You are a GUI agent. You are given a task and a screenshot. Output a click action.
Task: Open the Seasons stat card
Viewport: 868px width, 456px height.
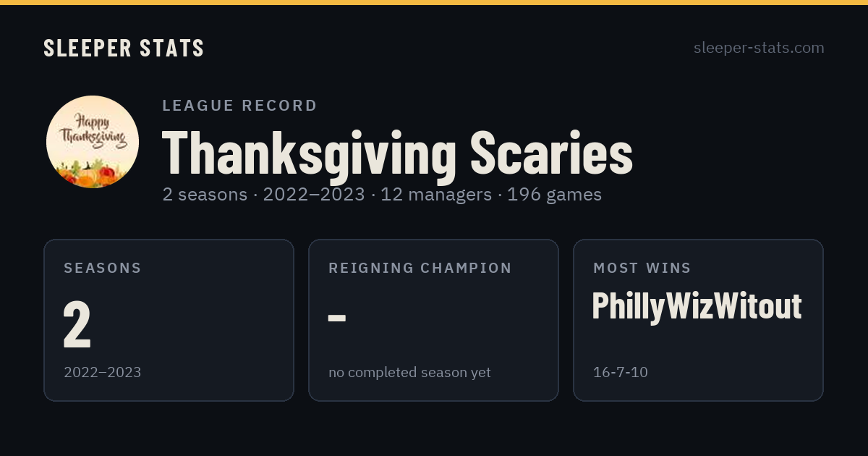(x=169, y=320)
